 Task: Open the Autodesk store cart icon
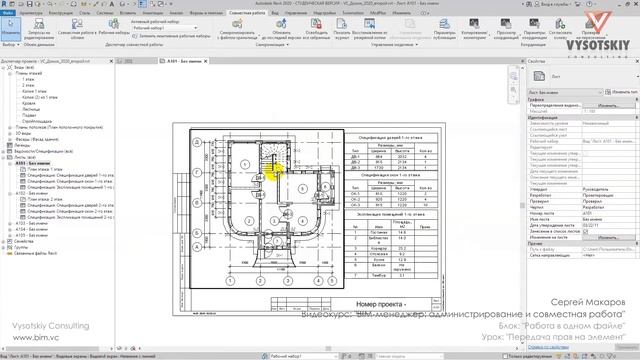point(578,4)
